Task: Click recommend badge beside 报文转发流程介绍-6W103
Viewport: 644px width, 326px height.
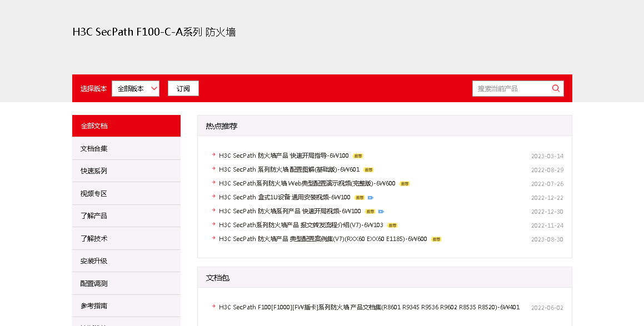Action: point(393,225)
